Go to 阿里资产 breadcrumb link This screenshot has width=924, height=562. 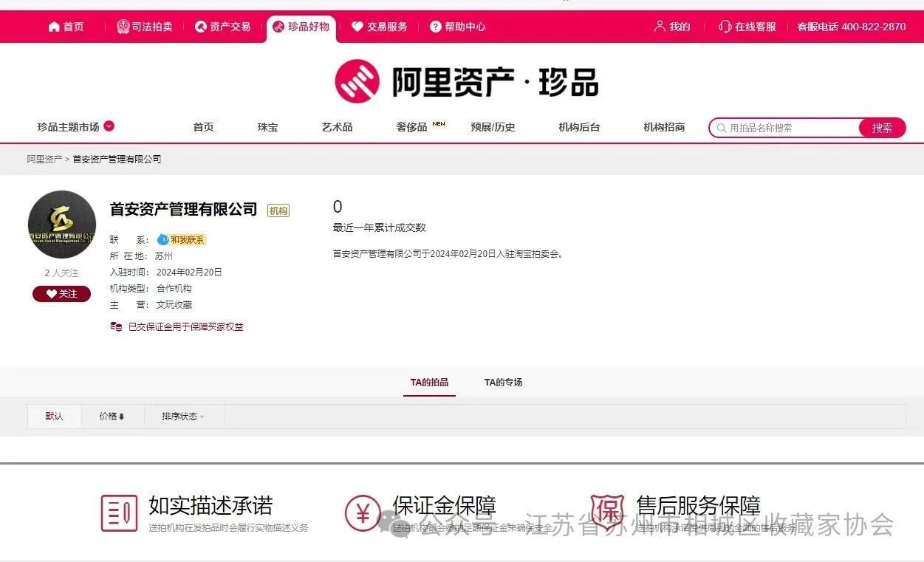pyautogui.click(x=44, y=159)
